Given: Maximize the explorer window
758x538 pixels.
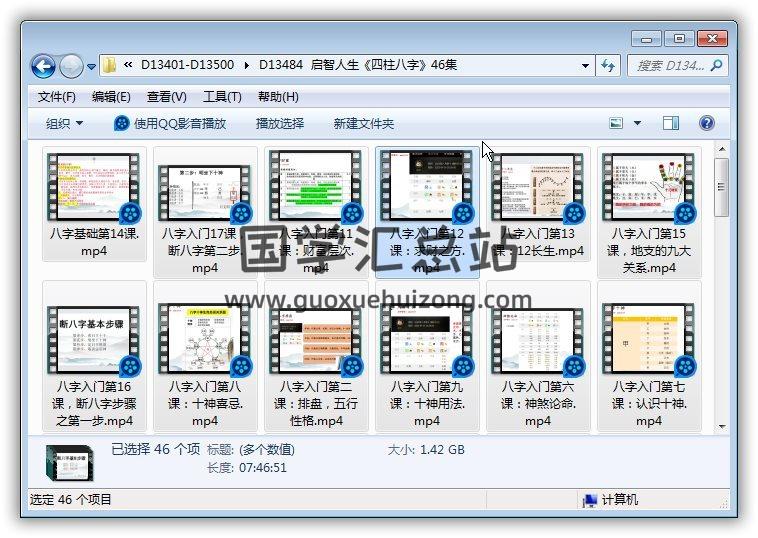Looking at the screenshot, I should click(x=679, y=39).
